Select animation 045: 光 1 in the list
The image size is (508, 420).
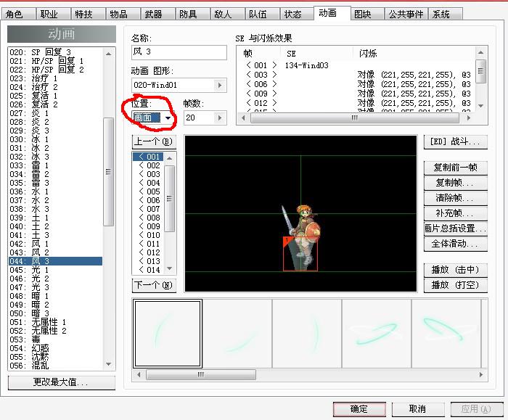tap(55, 270)
